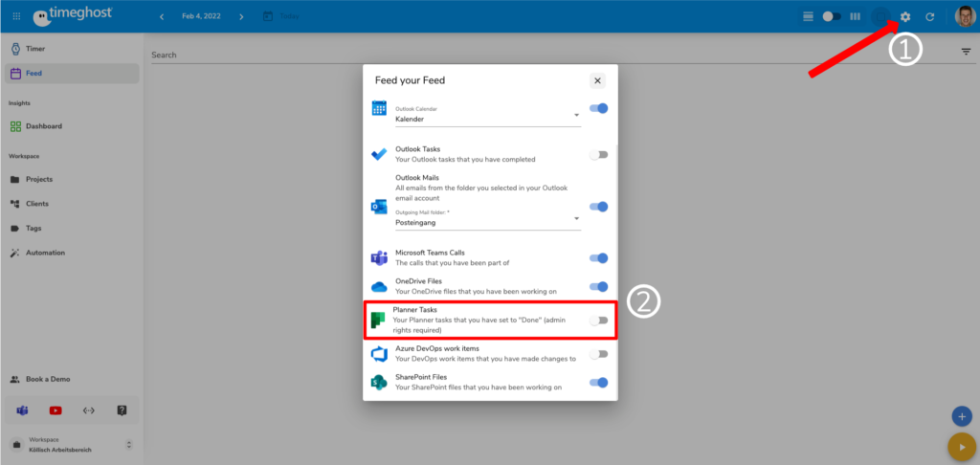Image resolution: width=980 pixels, height=465 pixels.
Task: Open the app launcher grid icon
Action: coord(16,17)
